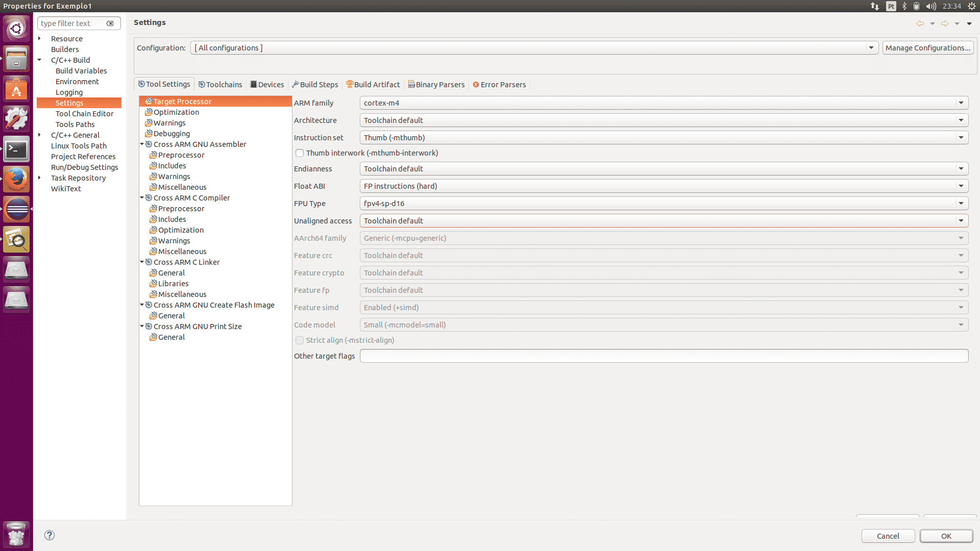Switch to the Toolchains tab
The height and width of the screenshot is (551, 980).
pos(220,85)
